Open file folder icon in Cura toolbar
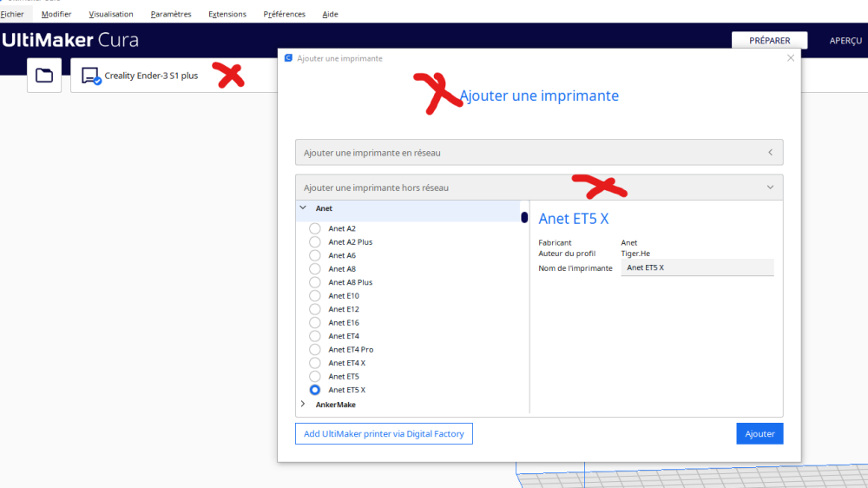The width and height of the screenshot is (868, 488). click(44, 76)
